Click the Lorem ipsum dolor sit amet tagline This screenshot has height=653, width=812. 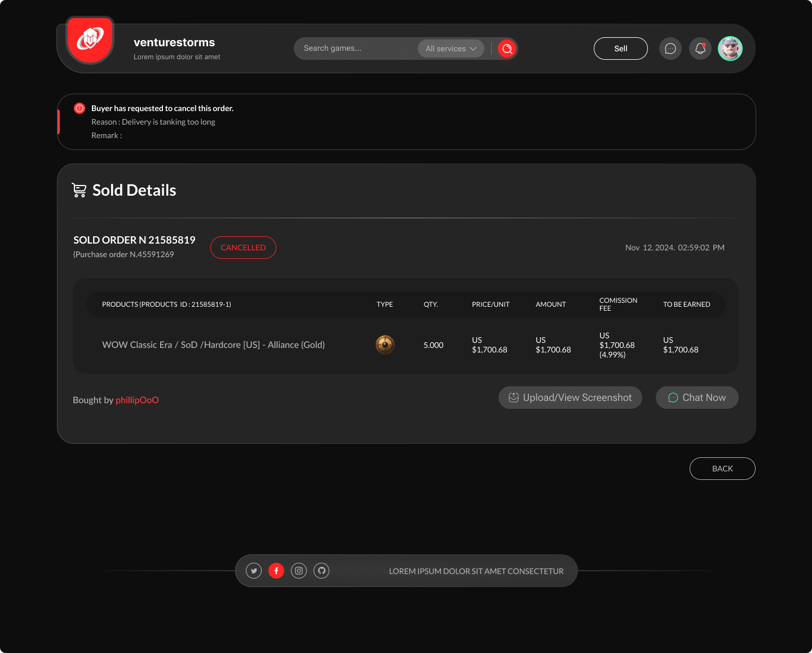[177, 57]
